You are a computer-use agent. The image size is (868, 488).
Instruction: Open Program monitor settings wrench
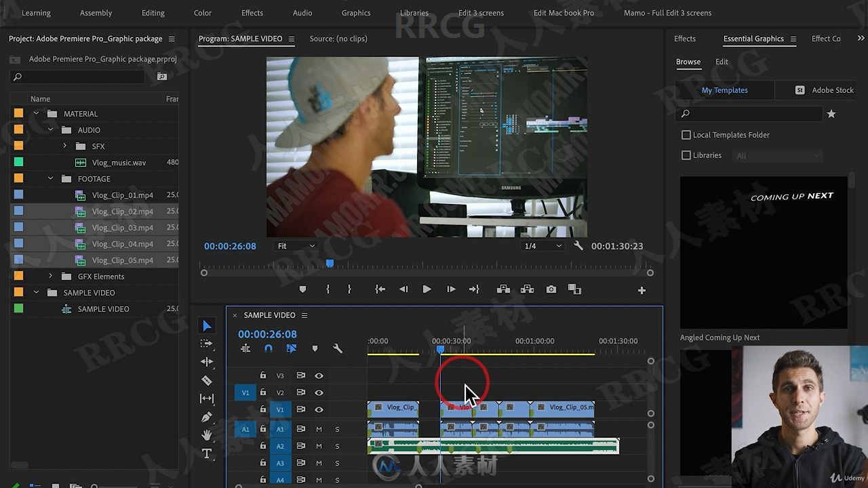(x=578, y=246)
